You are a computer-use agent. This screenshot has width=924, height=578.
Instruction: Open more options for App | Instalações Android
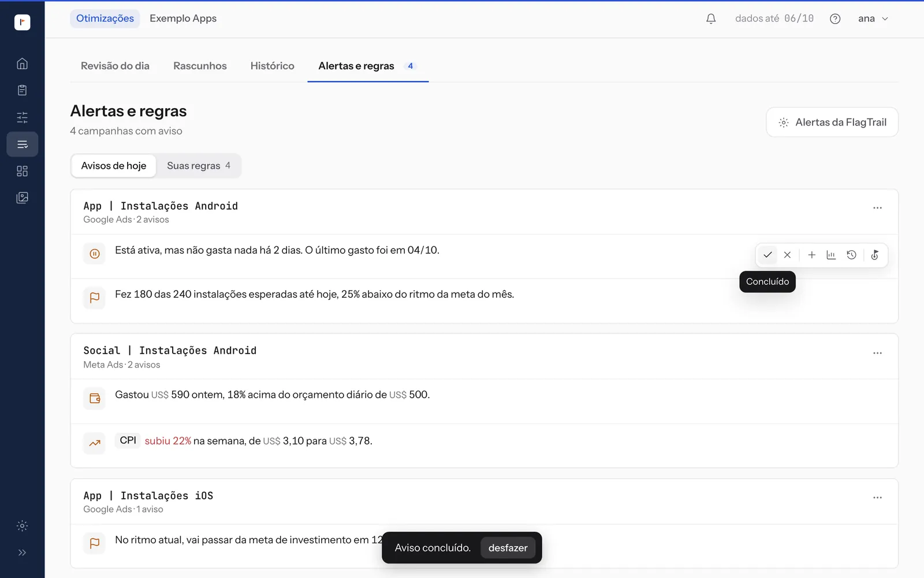[877, 208]
